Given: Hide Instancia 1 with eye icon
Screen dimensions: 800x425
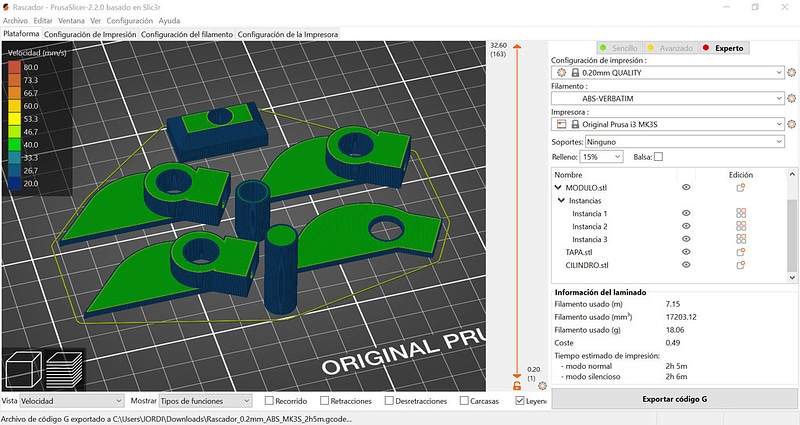Looking at the screenshot, I should (686, 213).
